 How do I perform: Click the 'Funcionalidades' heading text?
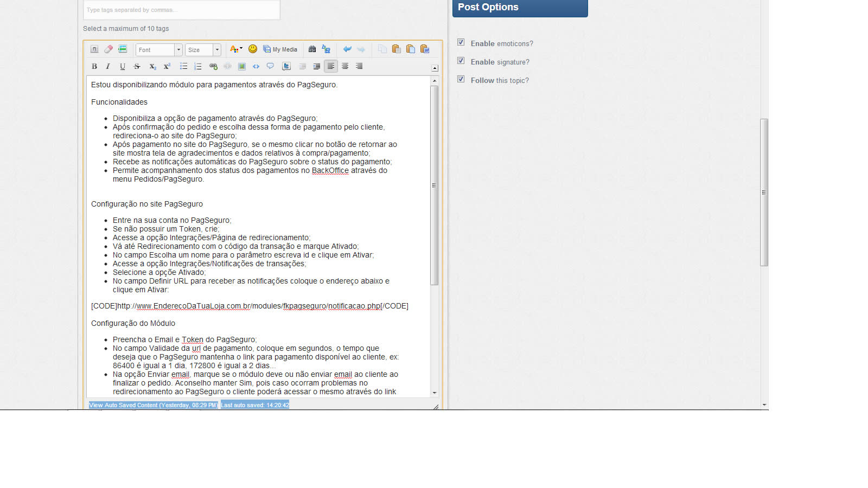coord(119,102)
